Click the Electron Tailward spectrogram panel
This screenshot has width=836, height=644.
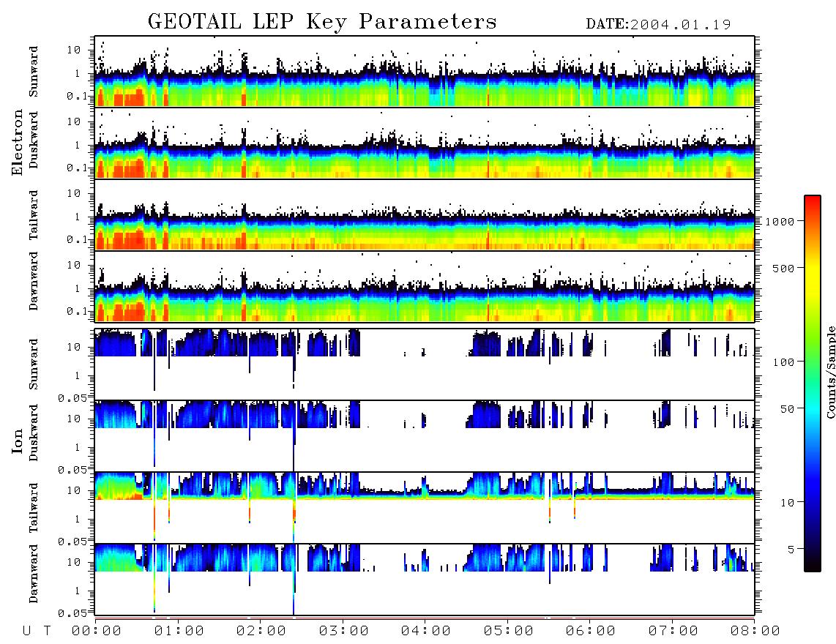coord(425,215)
